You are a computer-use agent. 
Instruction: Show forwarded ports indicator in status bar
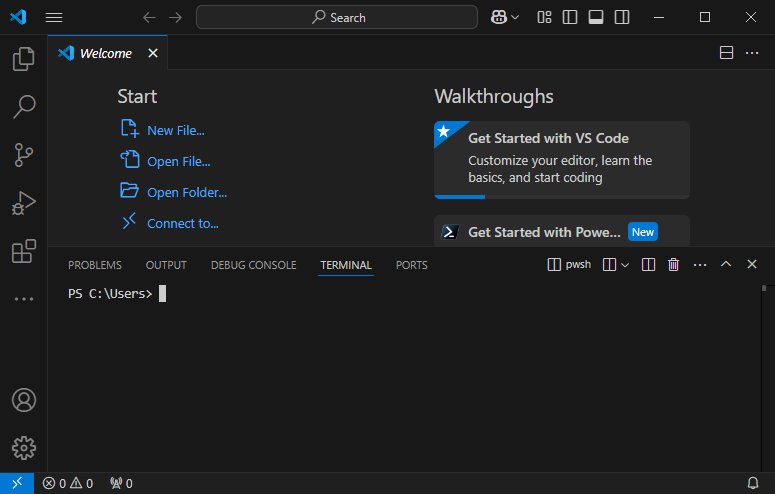click(x=121, y=483)
